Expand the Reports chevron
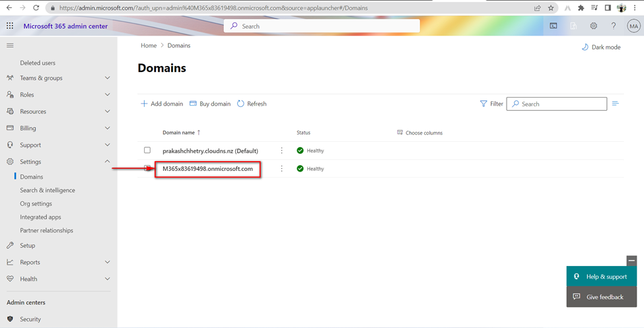The width and height of the screenshot is (644, 328). coord(107,262)
